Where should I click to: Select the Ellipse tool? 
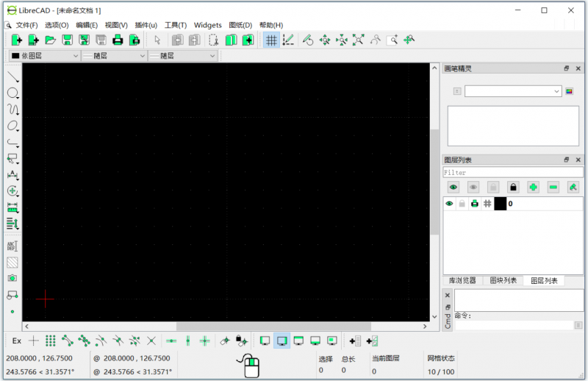click(12, 126)
